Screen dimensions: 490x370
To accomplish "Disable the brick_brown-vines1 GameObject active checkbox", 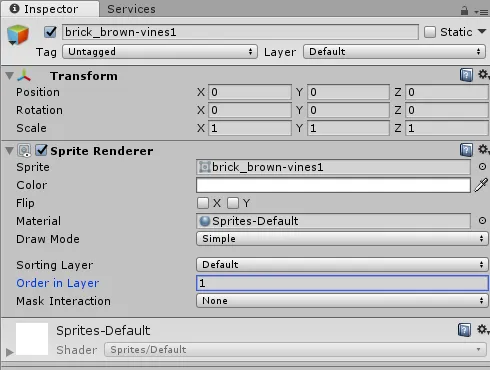I will click(x=50, y=32).
